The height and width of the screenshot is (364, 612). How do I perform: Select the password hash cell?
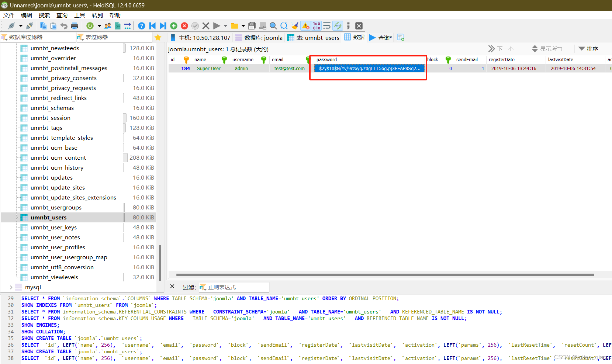369,69
